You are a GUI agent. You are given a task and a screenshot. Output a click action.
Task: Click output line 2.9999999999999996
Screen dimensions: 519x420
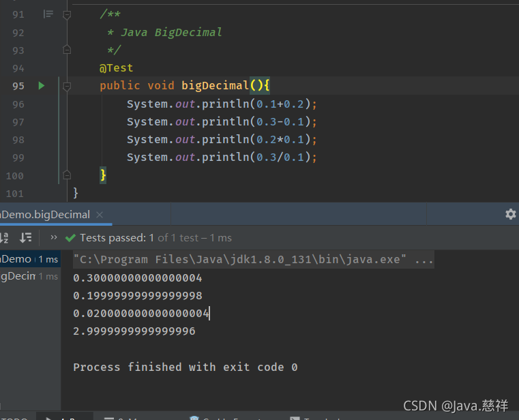pos(134,331)
